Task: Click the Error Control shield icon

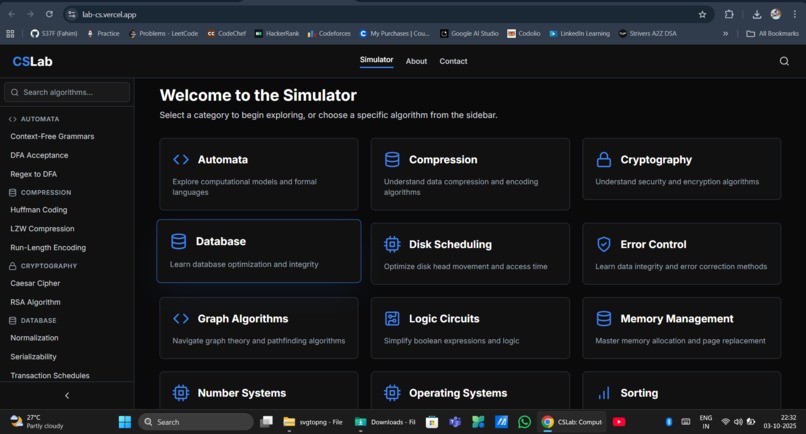Action: (603, 244)
